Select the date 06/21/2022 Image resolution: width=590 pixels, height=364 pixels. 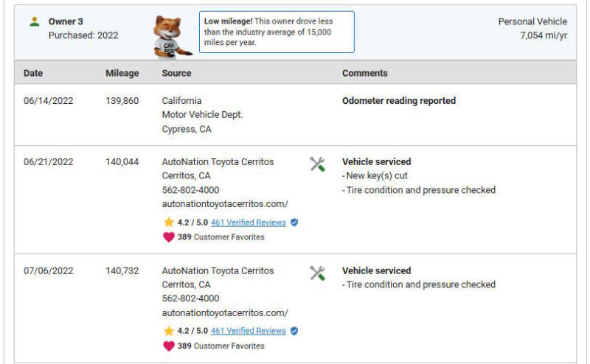[48, 161]
